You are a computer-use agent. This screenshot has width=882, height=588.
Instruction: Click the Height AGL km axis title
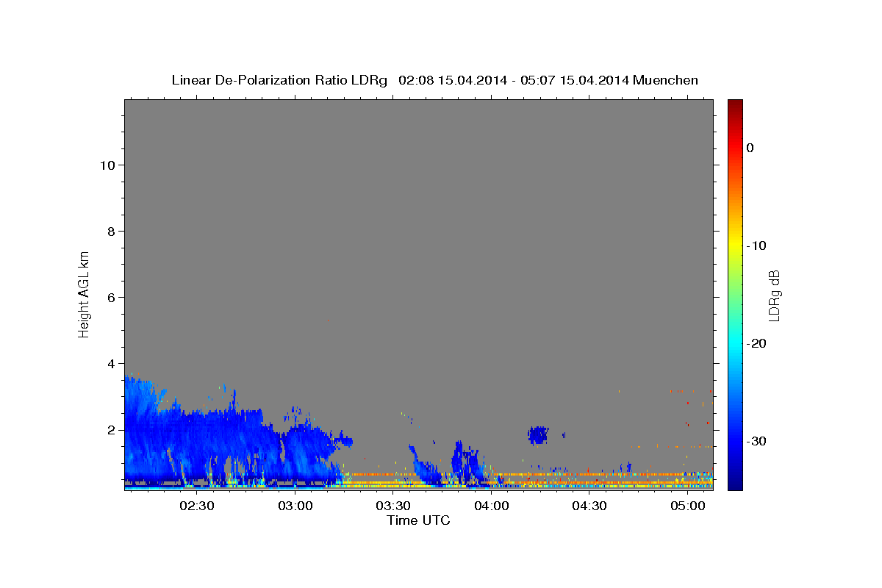[x=84, y=293]
